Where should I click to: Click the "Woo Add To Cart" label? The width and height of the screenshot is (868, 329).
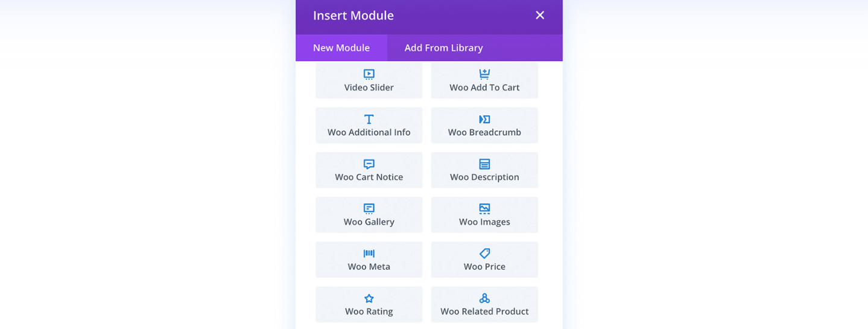tap(484, 88)
